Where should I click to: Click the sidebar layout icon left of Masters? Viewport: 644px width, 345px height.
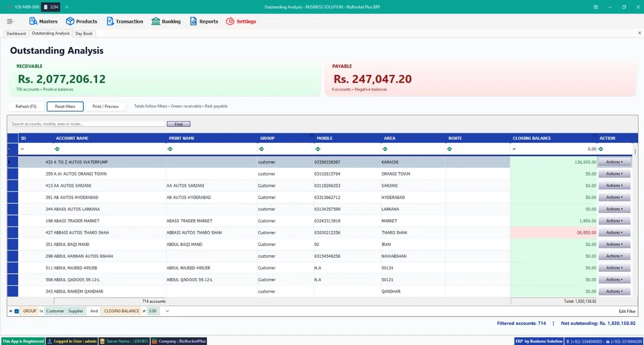(10, 21)
